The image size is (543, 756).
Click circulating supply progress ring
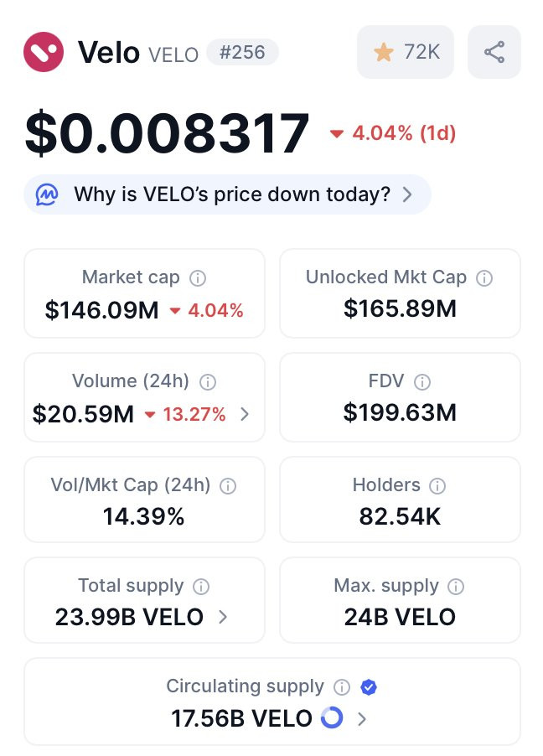pos(333,717)
